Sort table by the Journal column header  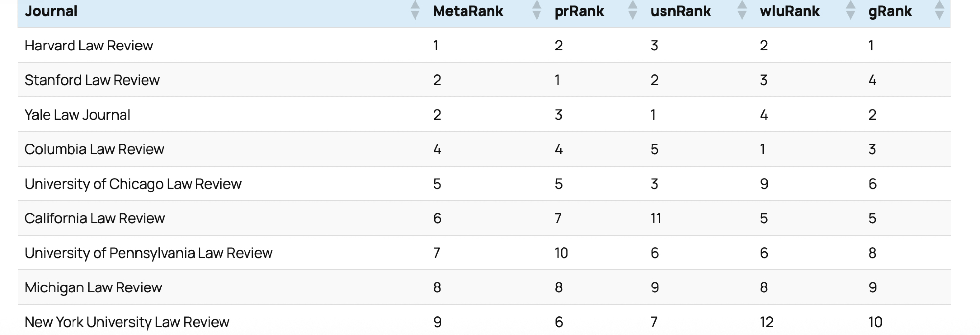coord(51,11)
